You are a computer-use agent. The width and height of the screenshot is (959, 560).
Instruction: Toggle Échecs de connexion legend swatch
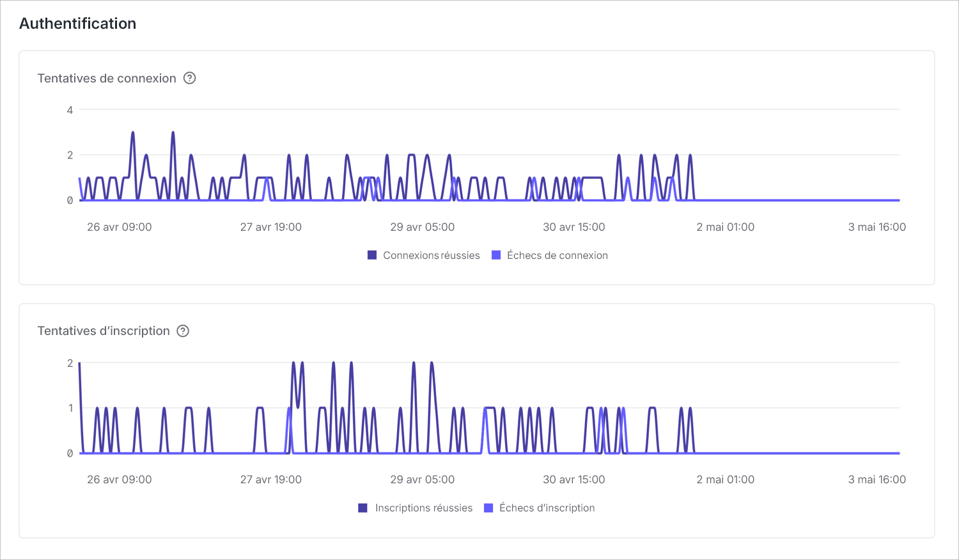[x=496, y=255]
